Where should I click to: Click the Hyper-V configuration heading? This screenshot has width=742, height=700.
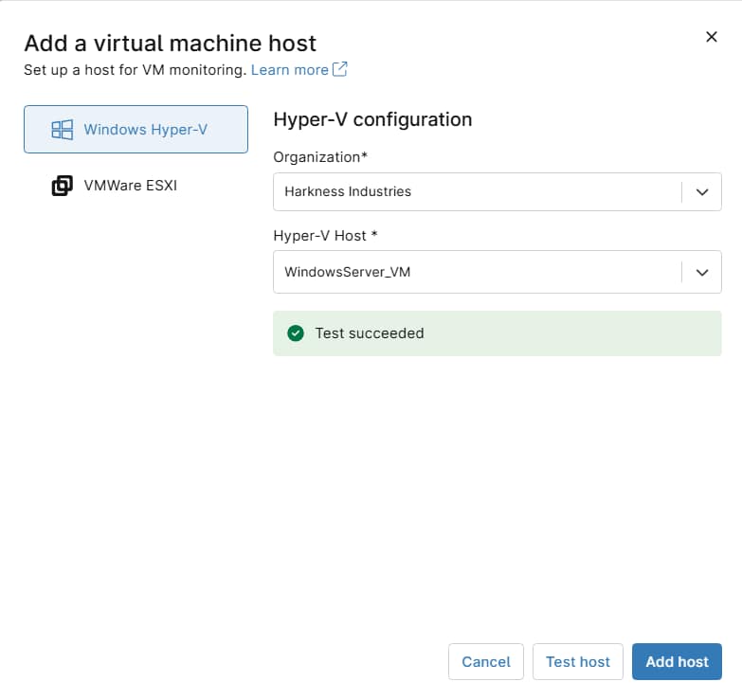(x=372, y=119)
